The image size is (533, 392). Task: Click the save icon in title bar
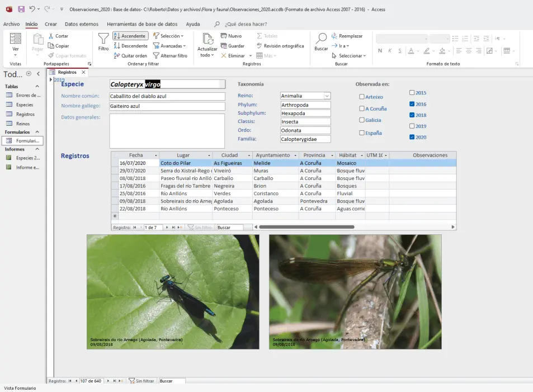coord(21,9)
